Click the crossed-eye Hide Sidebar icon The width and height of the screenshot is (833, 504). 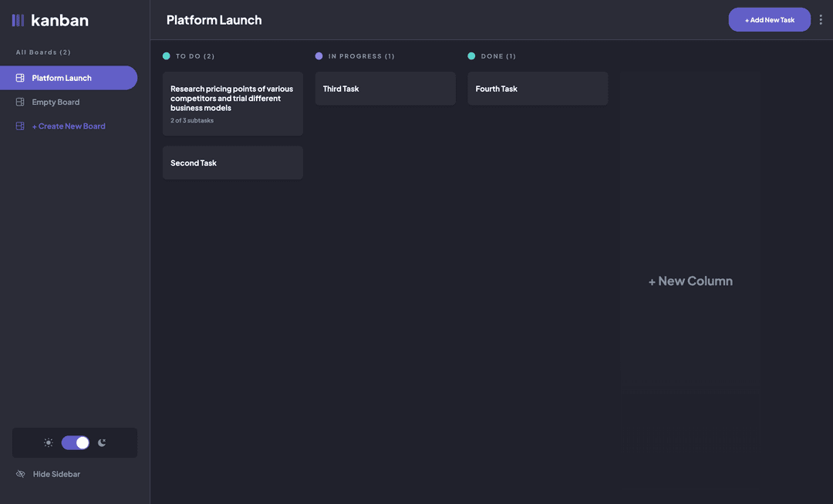[21, 474]
